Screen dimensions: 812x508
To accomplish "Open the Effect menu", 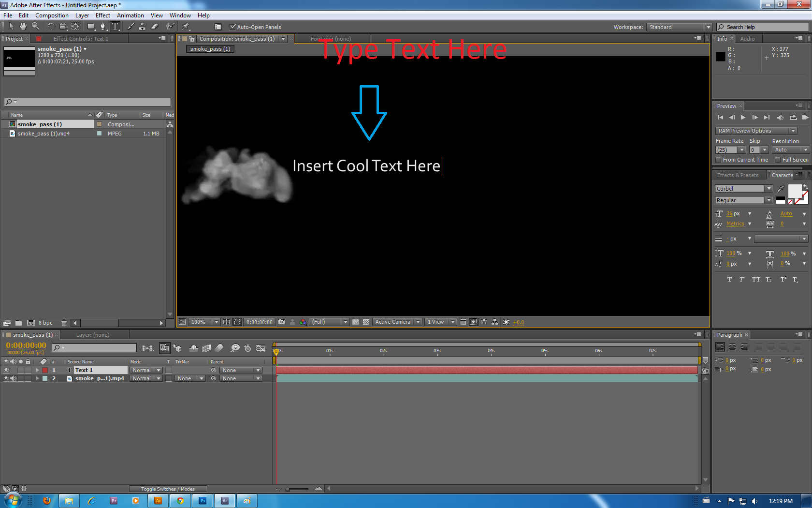I will (x=103, y=15).
